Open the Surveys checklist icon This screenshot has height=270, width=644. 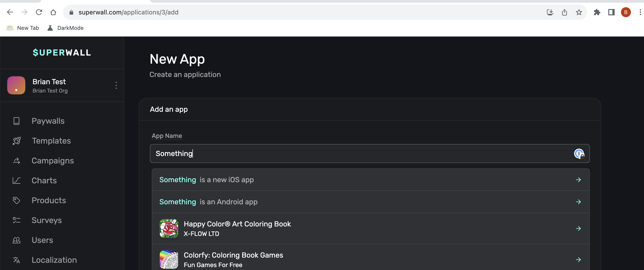point(16,220)
